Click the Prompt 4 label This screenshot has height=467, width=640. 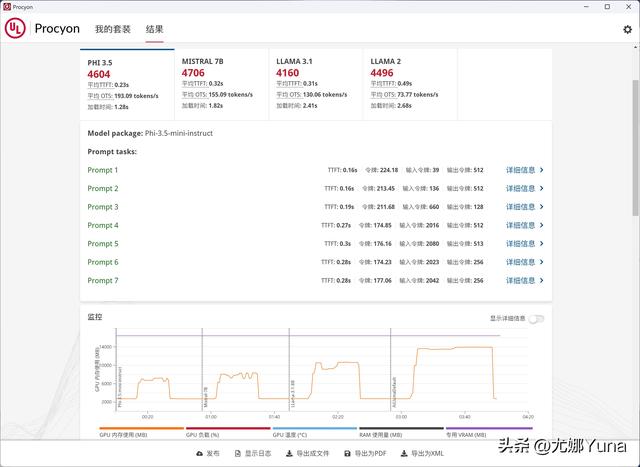point(102,225)
